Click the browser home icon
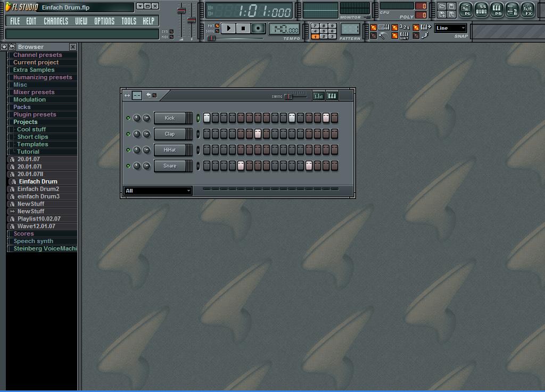Viewport: 545px width, 392px height. (4, 46)
